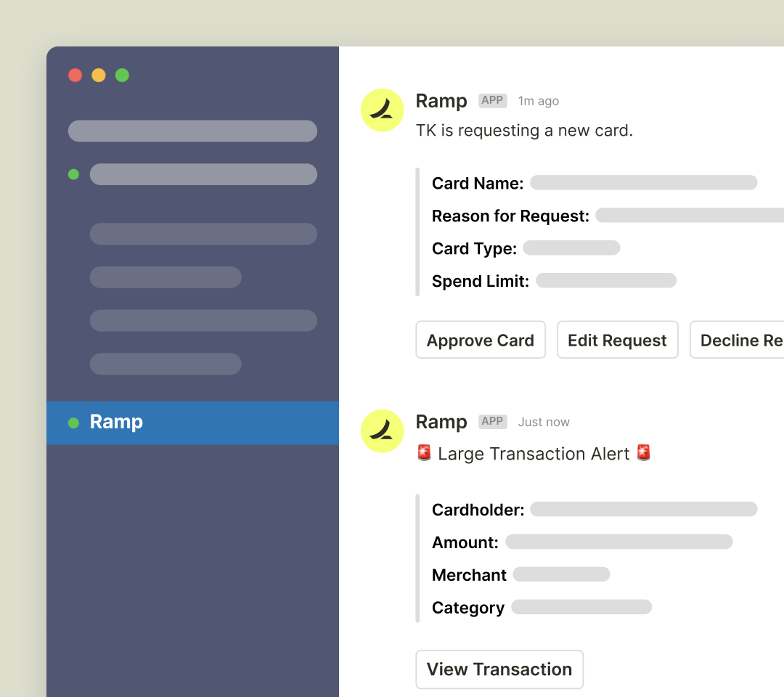784x697 pixels.
Task: Click the green status dot beside Ramp
Action: [x=73, y=423]
